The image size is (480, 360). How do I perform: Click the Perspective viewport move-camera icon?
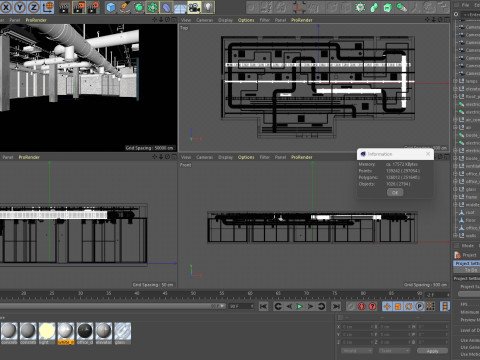click(154, 20)
